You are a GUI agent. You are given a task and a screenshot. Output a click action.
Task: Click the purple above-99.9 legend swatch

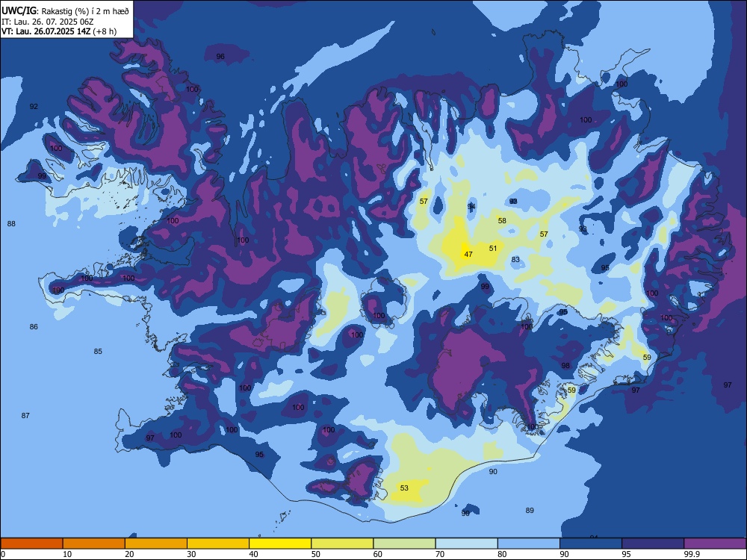point(715,544)
